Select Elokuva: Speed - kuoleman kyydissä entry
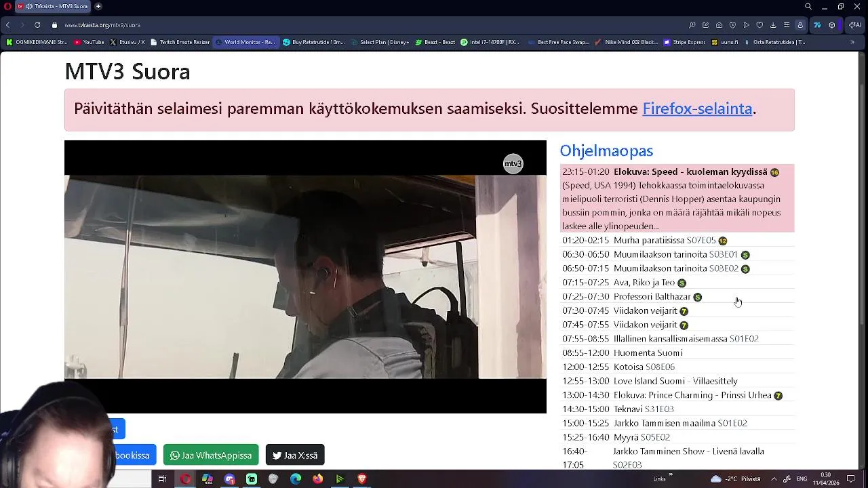Viewport: 868px width, 488px height. pos(677,199)
